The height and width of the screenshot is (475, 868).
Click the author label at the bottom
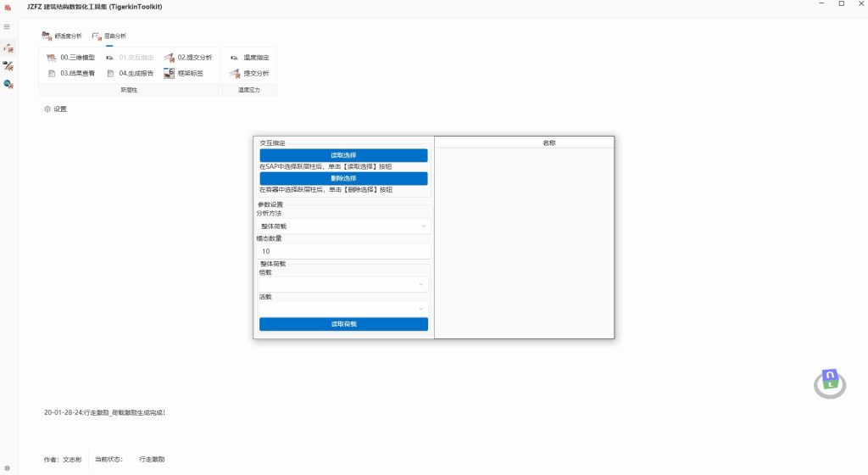click(x=63, y=459)
